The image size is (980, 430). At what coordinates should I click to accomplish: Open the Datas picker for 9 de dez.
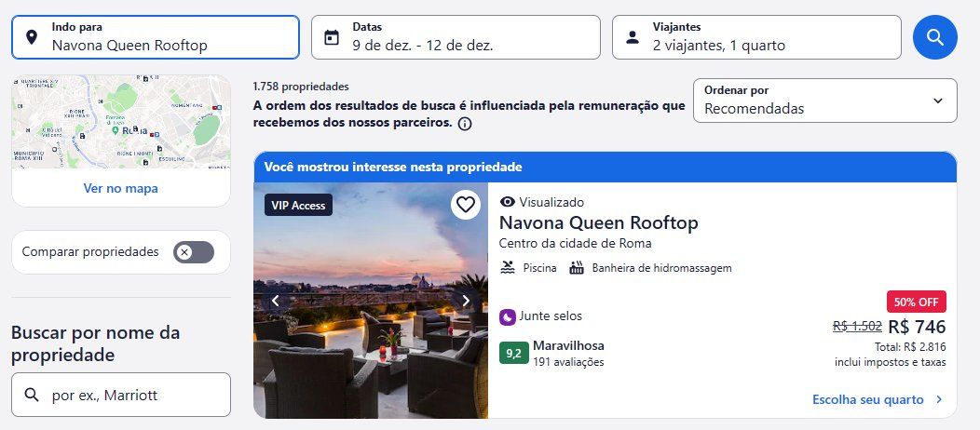click(456, 37)
